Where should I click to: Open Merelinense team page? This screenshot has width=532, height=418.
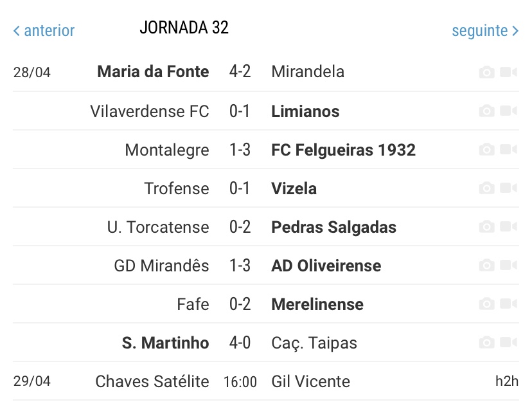pos(317,304)
